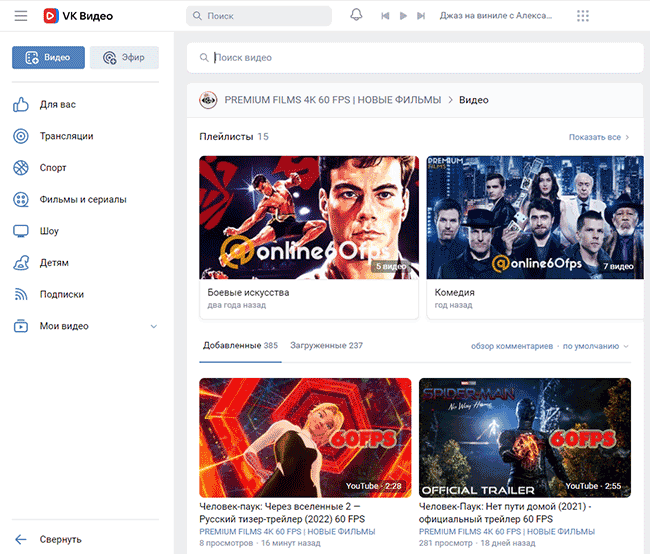The height and width of the screenshot is (554, 650).
Task: Open Человек-паук: Через вселенные 2 title
Action: point(282,513)
